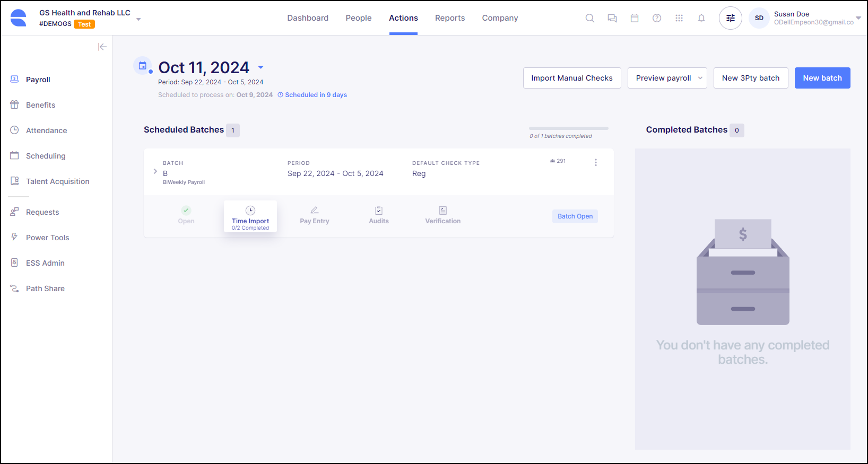The image size is (868, 464).
Task: Switch to the Reports tab
Action: [x=449, y=18]
